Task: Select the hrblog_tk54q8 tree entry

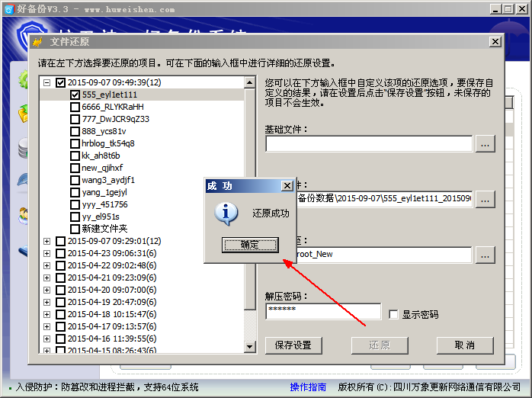Action: (108, 143)
